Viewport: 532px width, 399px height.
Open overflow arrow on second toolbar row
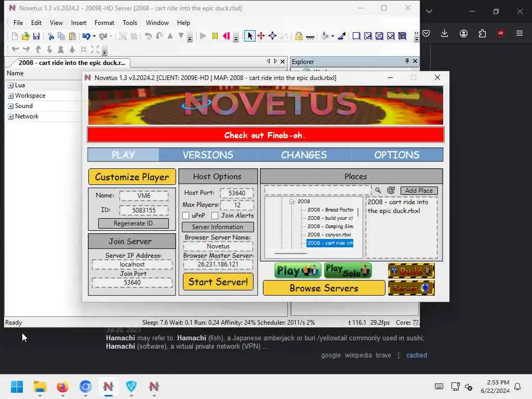click(105, 52)
